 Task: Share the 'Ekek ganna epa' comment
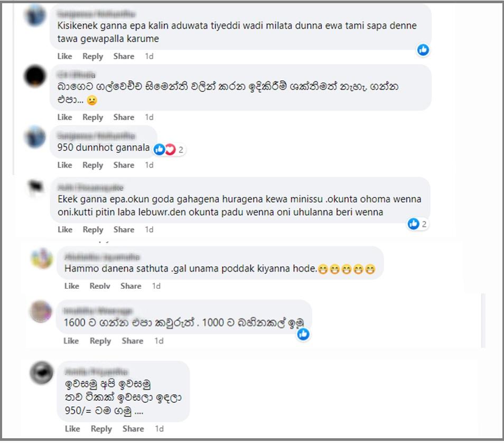click(124, 229)
